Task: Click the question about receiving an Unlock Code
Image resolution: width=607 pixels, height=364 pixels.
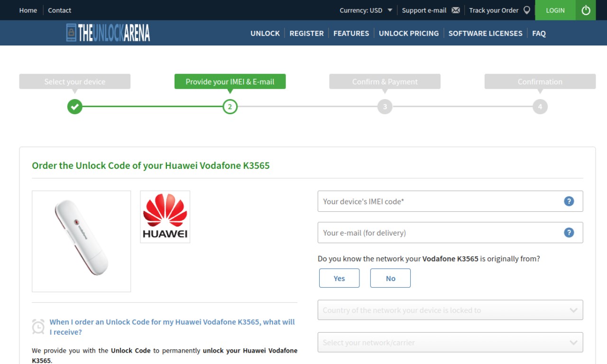Action: click(x=172, y=327)
